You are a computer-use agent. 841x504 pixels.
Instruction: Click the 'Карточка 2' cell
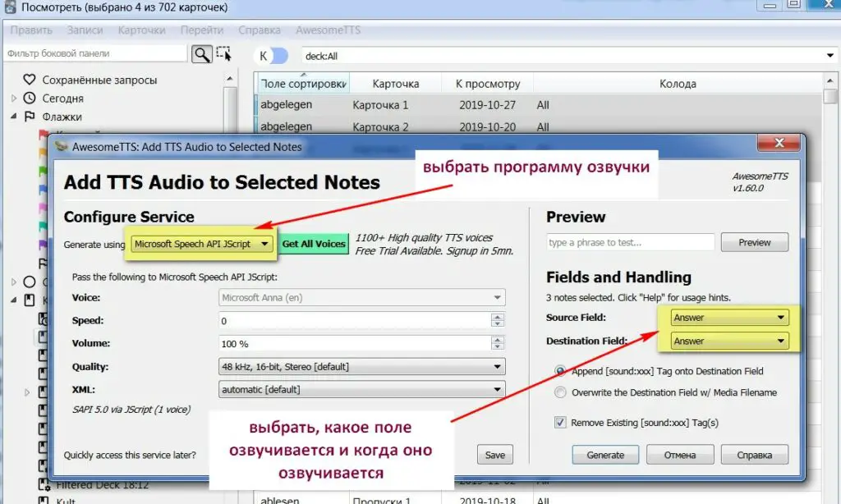(x=380, y=127)
